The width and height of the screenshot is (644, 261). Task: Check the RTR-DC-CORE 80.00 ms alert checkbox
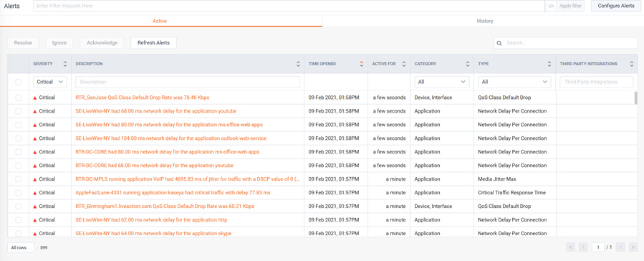[18, 152]
